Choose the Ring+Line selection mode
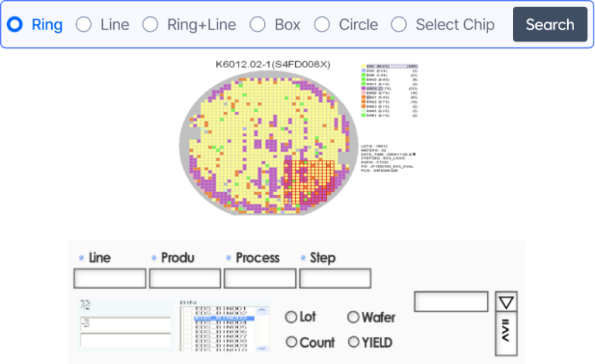The width and height of the screenshot is (595, 364). (x=150, y=25)
